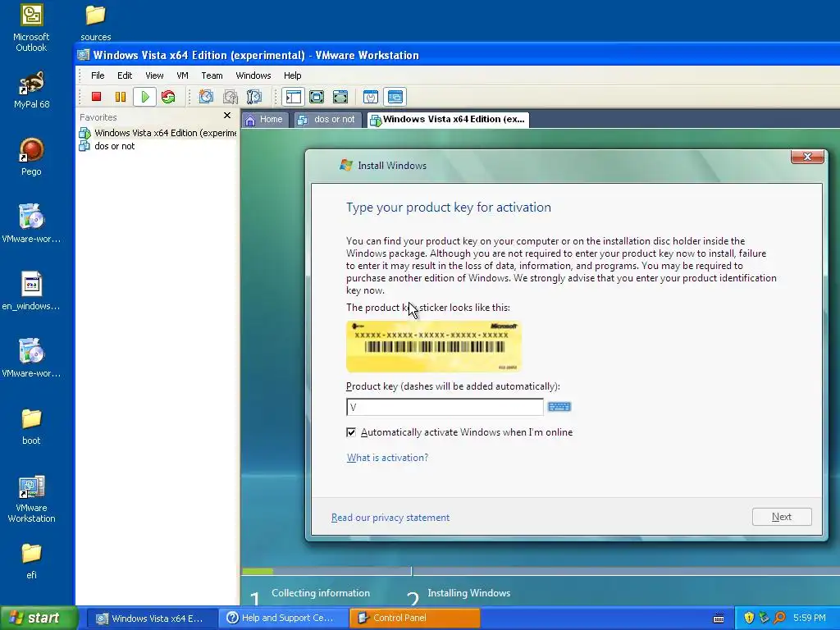
Task: Switch to Control Panel taskbar button
Action: point(414,619)
